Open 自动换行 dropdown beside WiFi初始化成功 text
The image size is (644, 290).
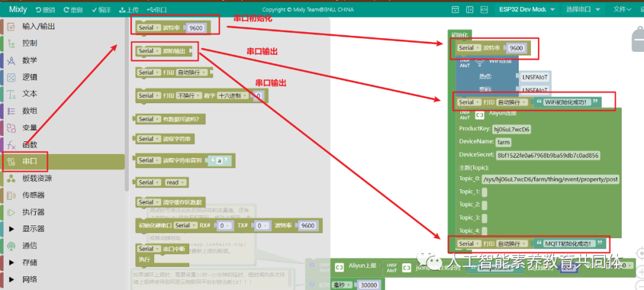pos(512,102)
